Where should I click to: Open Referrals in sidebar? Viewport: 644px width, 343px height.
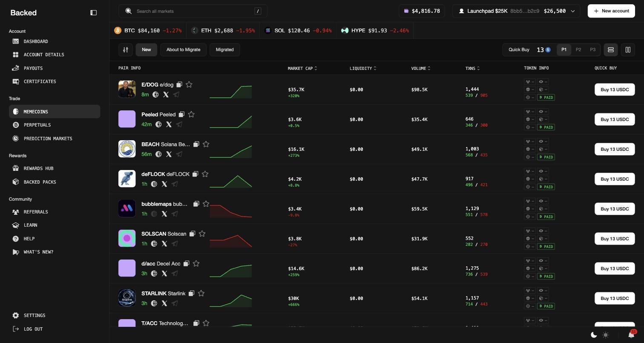click(55, 212)
